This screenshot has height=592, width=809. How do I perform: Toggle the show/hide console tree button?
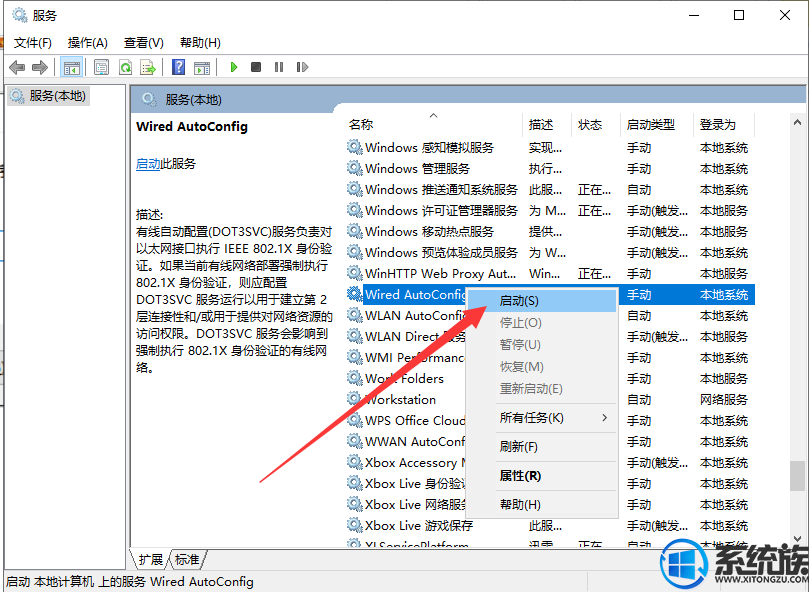click(x=71, y=67)
